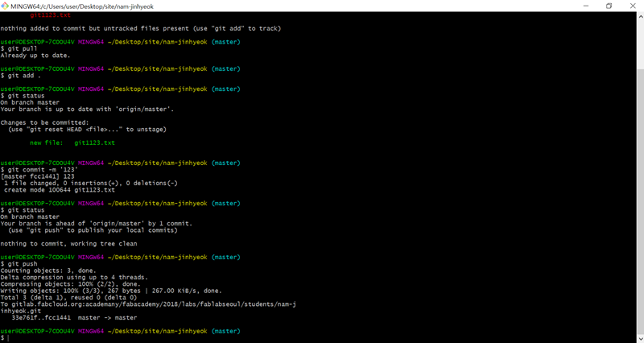The height and width of the screenshot is (343, 644).
Task: Click the 'use git push to publish' hint line
Action: pos(93,230)
